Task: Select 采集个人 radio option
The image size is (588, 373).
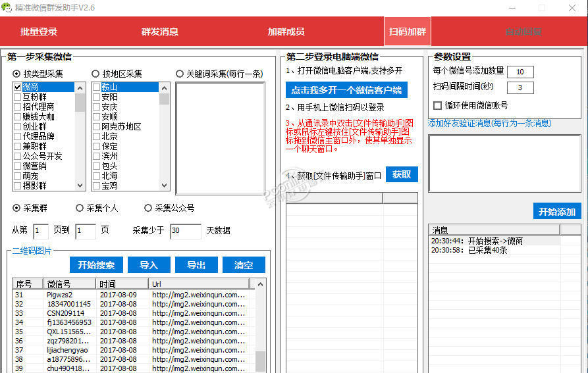Action: click(x=80, y=208)
